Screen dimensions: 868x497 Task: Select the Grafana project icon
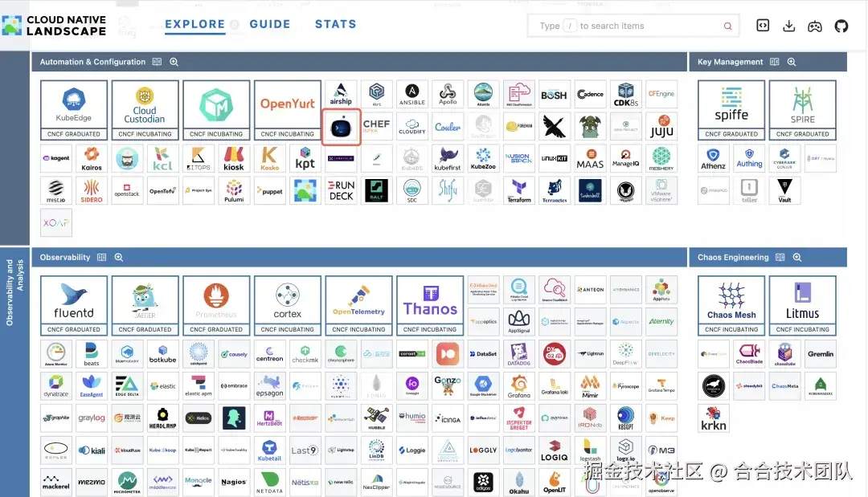coord(518,386)
